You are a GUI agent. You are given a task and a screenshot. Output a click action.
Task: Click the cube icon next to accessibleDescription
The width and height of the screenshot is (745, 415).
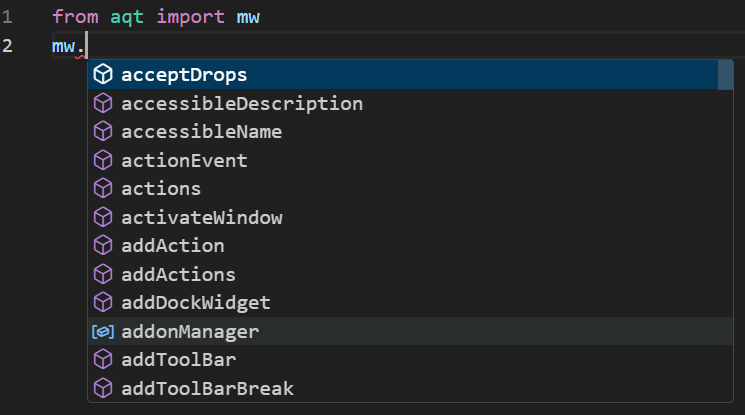103,103
